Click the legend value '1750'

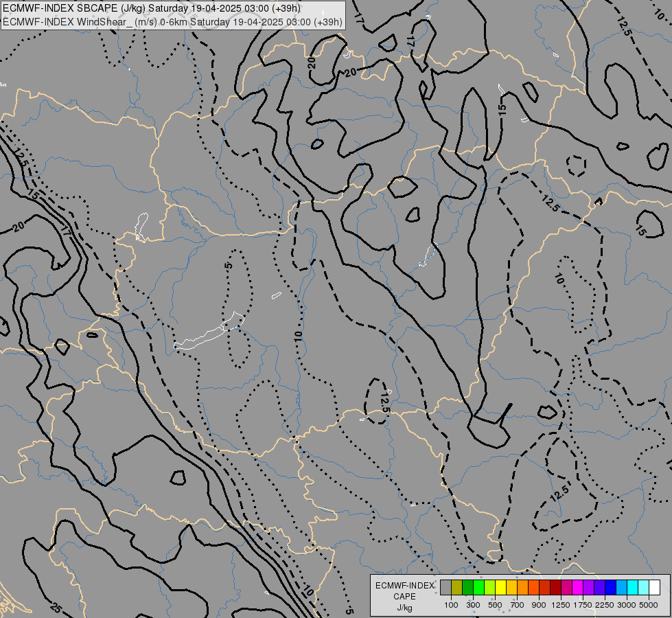click(x=583, y=605)
